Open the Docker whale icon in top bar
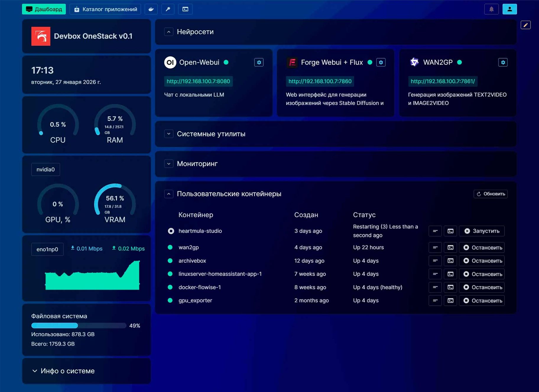The height and width of the screenshot is (392, 539). (151, 9)
